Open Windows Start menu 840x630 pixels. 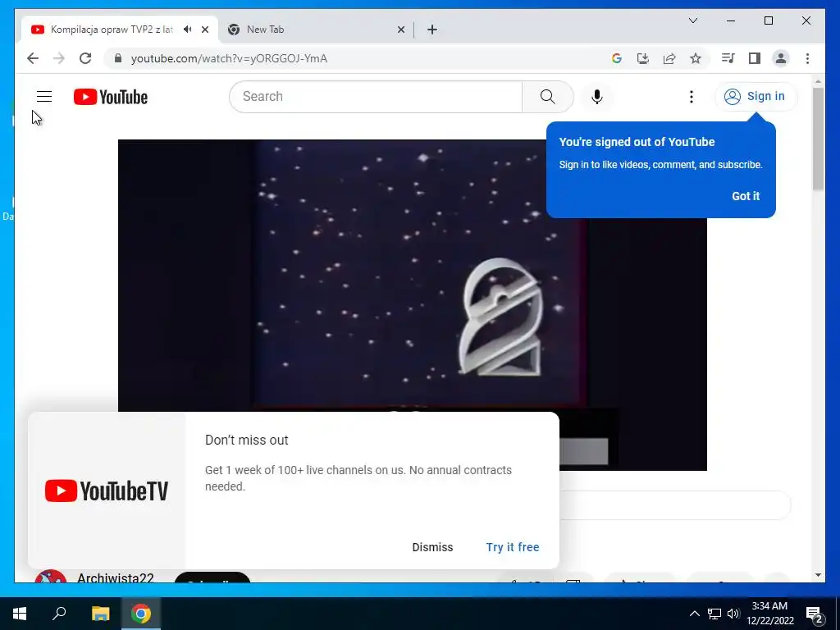[20, 614]
